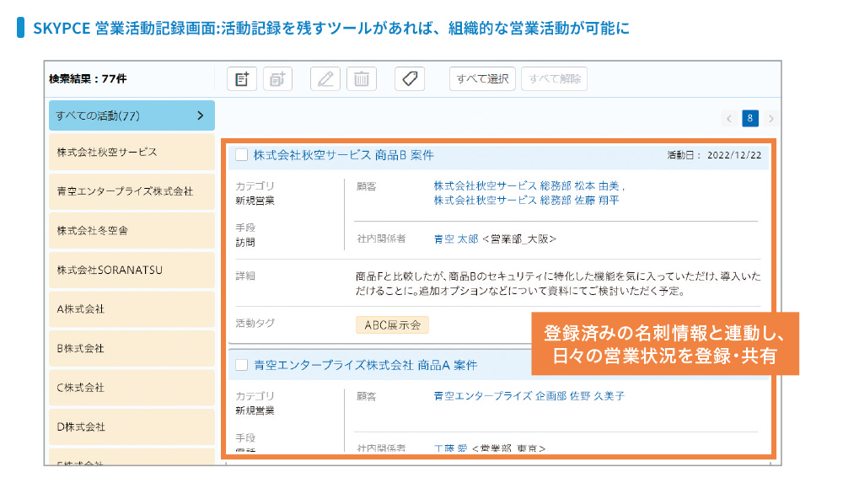This screenshot has width=843, height=504.
Task: Open the 株式会社SORANATSU sidebar entry
Action: point(132,270)
